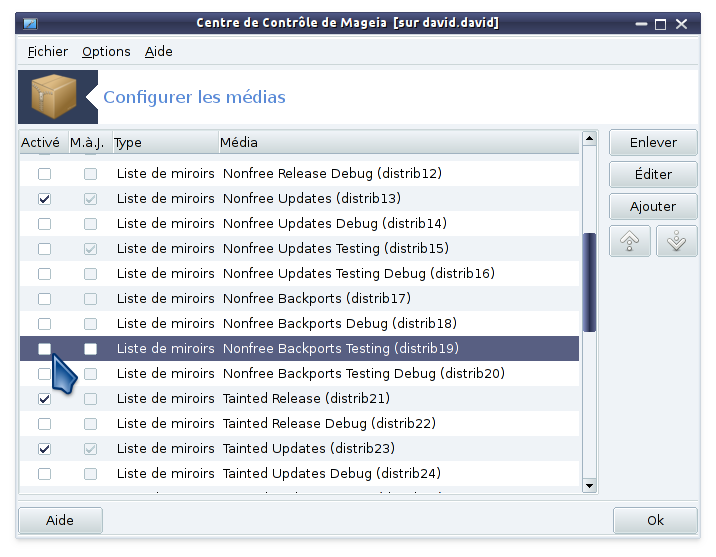Toggle update flag for Nonfree Backports Testing (distrib19)

tap(90, 349)
